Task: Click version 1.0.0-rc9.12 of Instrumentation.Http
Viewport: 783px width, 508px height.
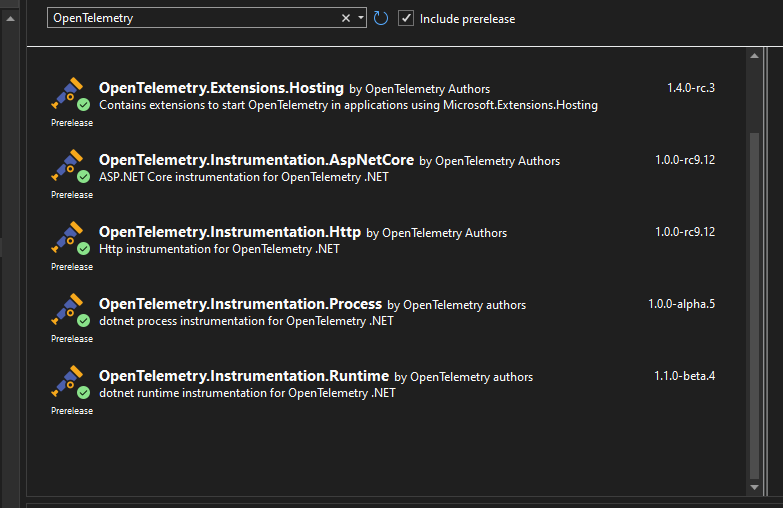Action: pos(685,232)
